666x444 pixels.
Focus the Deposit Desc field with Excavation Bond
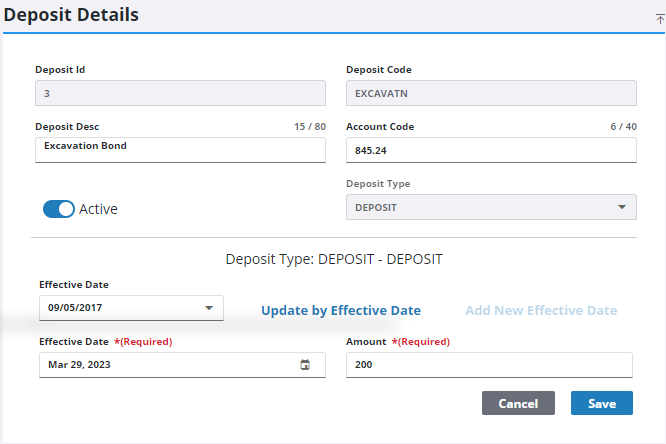pyautogui.click(x=180, y=148)
